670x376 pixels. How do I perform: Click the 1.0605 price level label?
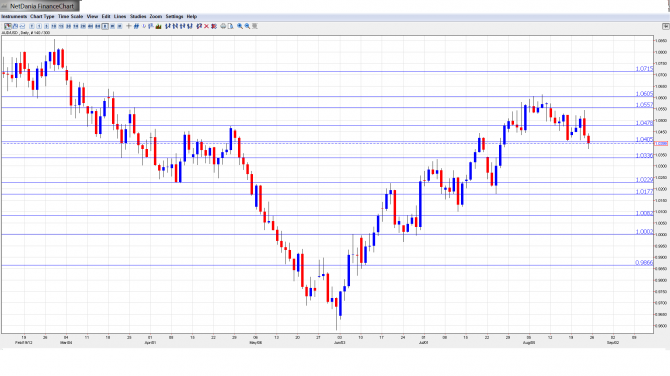point(644,94)
